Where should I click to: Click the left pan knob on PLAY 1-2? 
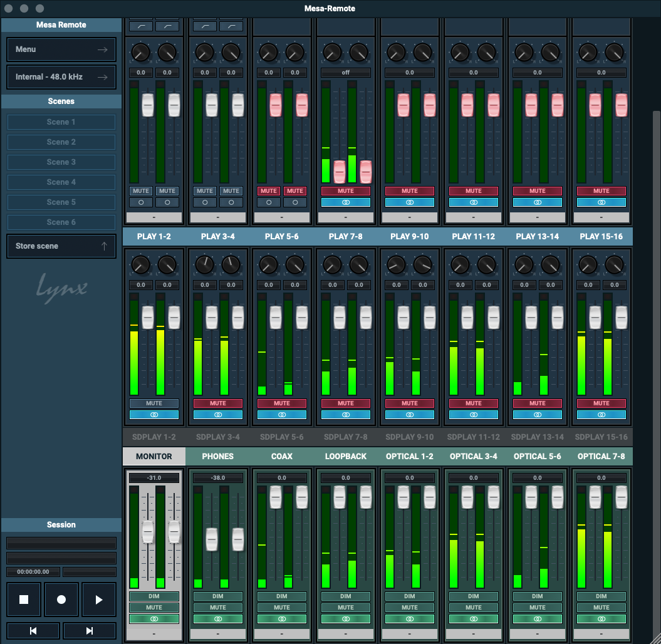point(140,264)
